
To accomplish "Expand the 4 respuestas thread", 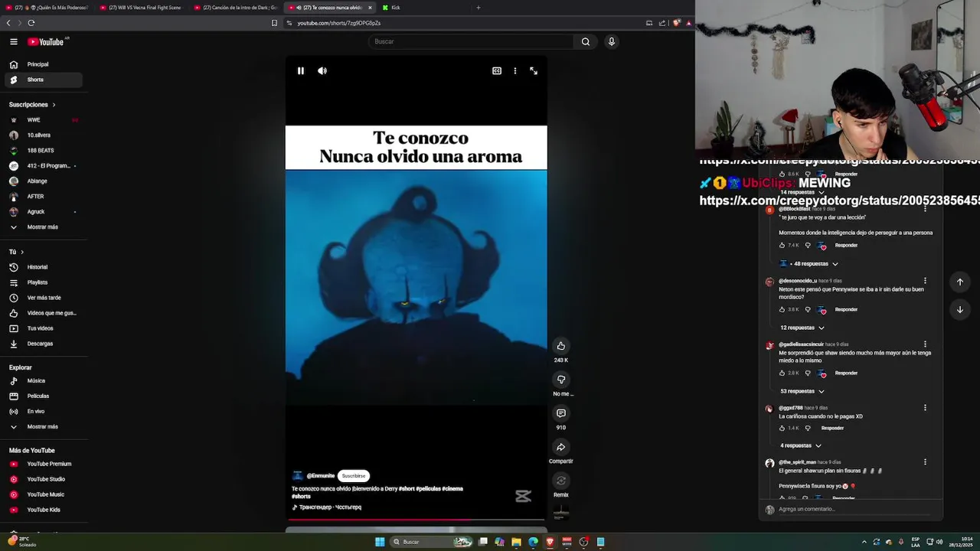I will pos(801,445).
